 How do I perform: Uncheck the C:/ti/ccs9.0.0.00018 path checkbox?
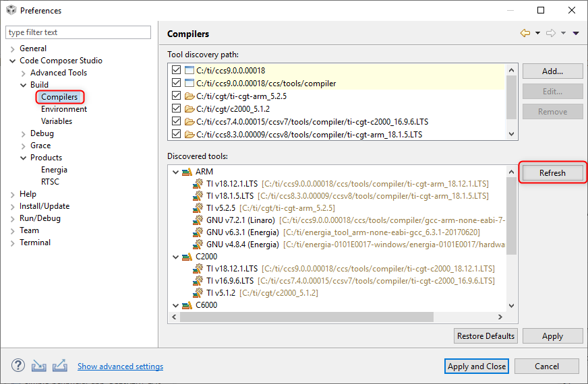(x=176, y=70)
